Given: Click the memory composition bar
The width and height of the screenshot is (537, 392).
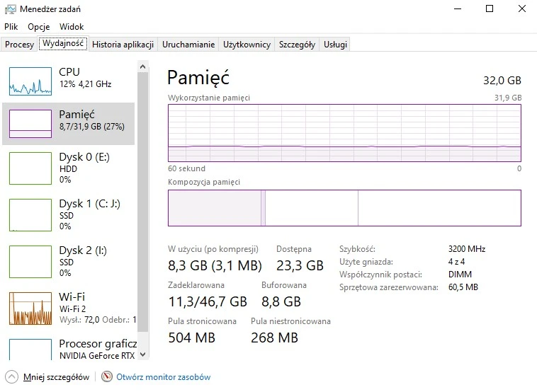Looking at the screenshot, I should pyautogui.click(x=344, y=208).
